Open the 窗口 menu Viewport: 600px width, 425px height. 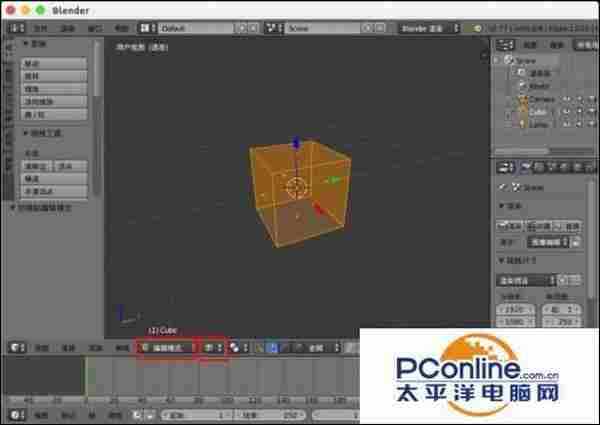[x=95, y=28]
